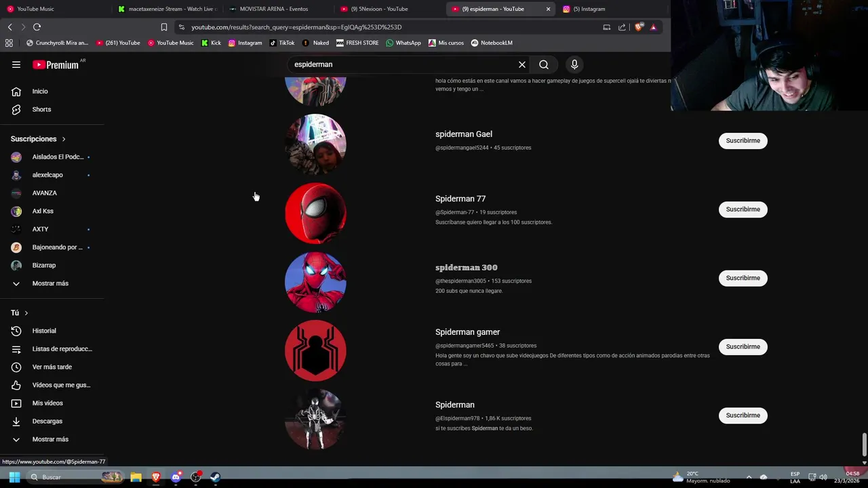This screenshot has height=488, width=868.
Task: Switch to the MOVISTAR ARENA Eventos tab
Action: [278, 9]
